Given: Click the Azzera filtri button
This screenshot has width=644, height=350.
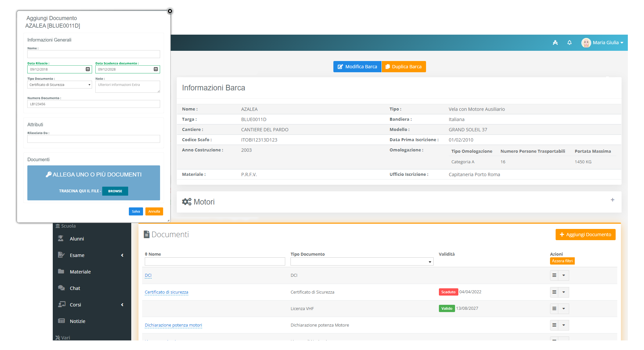Looking at the screenshot, I should click(562, 261).
